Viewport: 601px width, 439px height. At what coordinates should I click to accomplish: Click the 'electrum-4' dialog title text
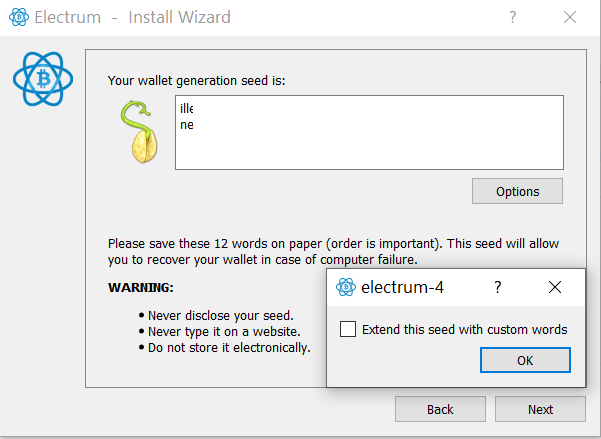(402, 287)
